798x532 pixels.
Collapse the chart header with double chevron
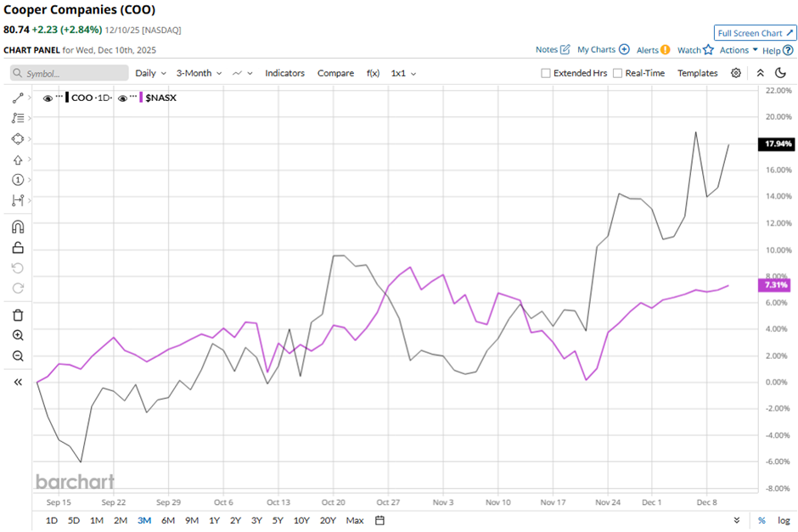point(761,73)
